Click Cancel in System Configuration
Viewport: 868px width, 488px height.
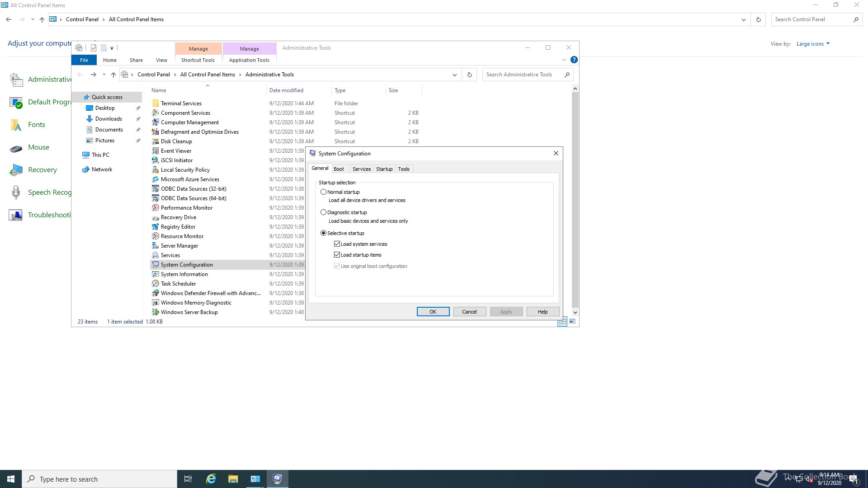click(469, 312)
